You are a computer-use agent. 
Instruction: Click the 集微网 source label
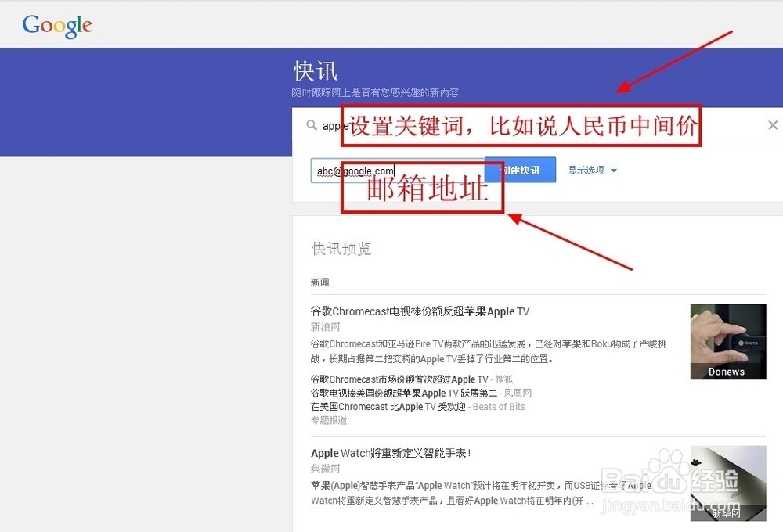325,469
